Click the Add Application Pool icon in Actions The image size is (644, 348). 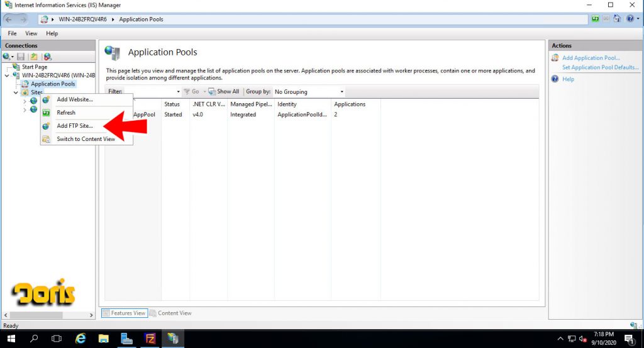(555, 58)
